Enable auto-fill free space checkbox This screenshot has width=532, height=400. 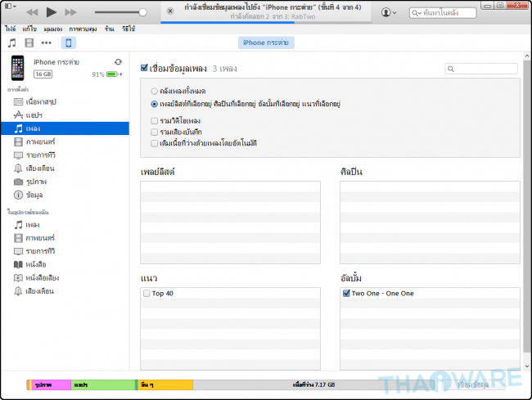click(154, 143)
